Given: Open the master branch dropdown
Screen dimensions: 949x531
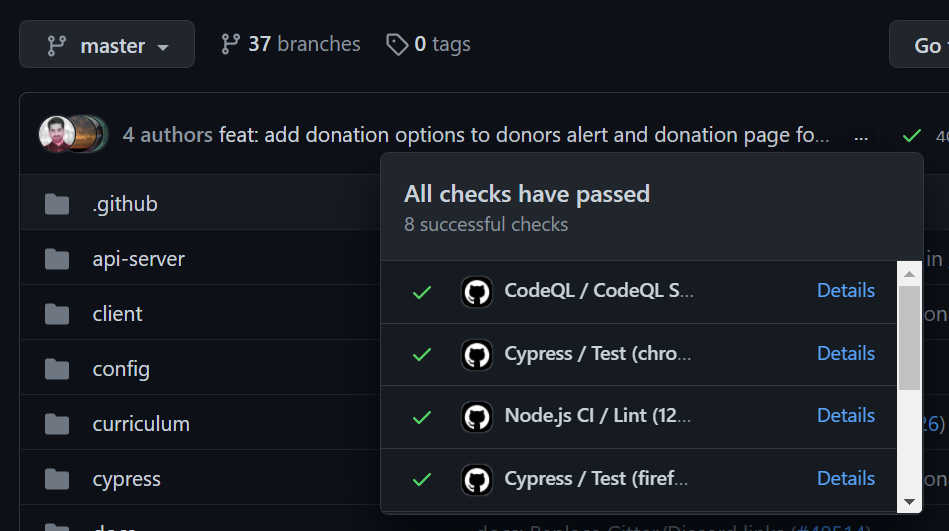Looking at the screenshot, I should tap(107, 45).
